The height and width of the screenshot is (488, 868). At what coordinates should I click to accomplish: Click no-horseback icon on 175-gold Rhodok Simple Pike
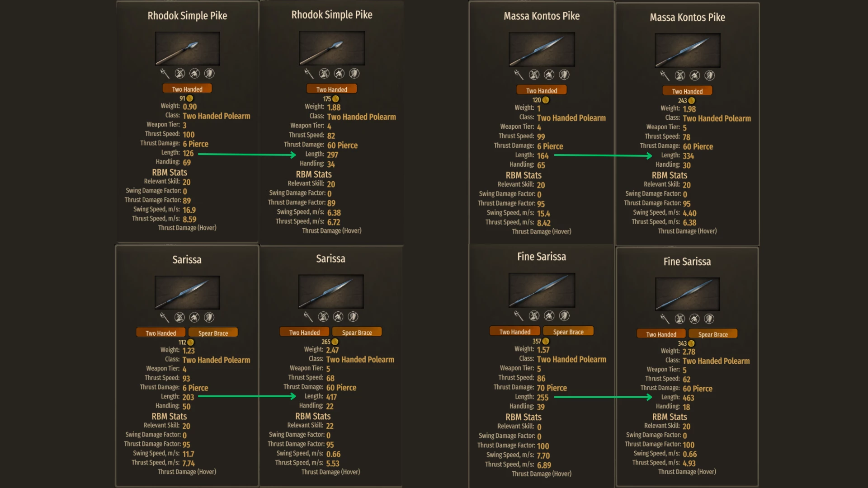click(x=340, y=74)
